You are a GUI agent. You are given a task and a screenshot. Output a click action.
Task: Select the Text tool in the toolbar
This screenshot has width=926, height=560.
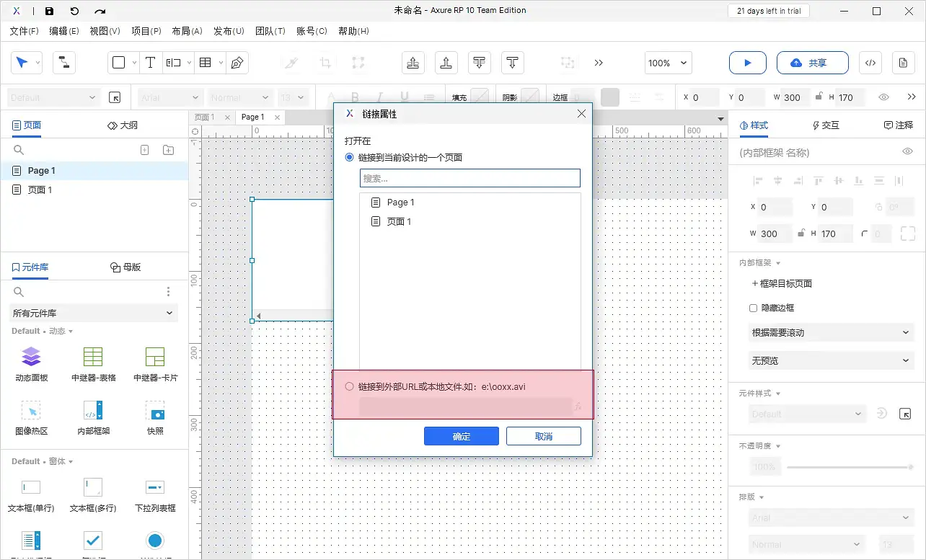(151, 63)
